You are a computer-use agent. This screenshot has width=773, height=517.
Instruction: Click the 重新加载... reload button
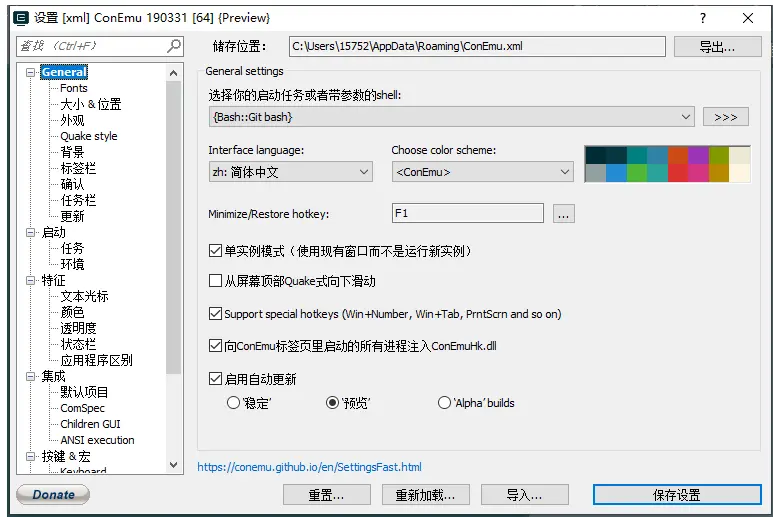(x=425, y=495)
